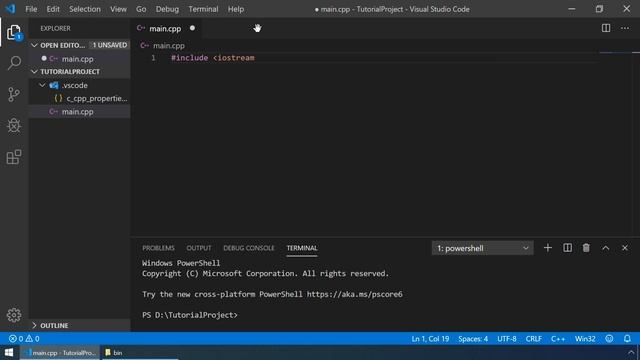Open the Debug menu
640x360 pixels.
click(x=167, y=9)
